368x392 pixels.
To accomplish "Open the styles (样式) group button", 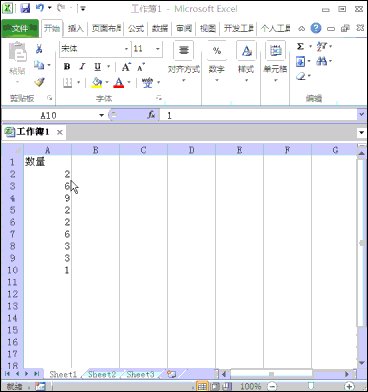I will pos(246,62).
